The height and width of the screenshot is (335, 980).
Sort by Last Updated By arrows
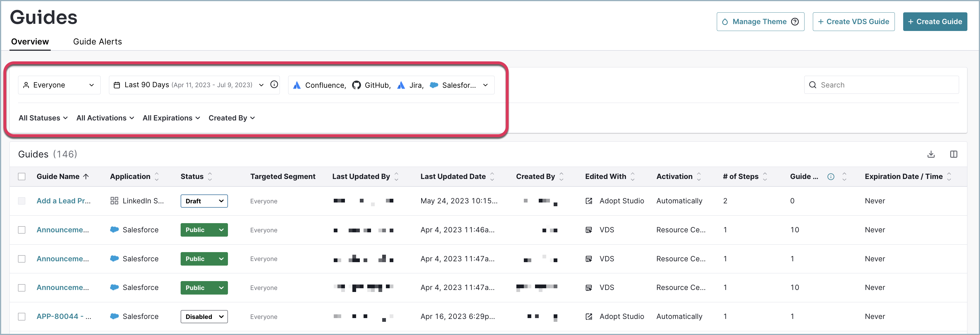[397, 177]
